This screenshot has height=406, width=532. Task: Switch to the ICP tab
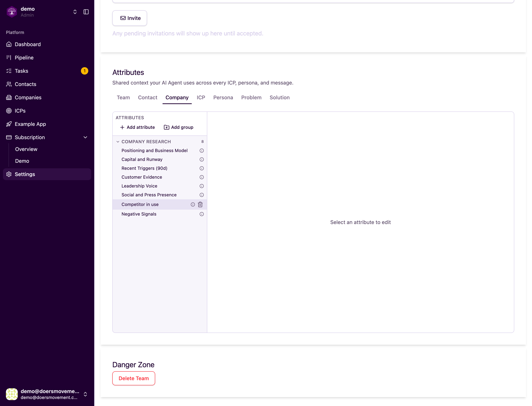point(201,97)
